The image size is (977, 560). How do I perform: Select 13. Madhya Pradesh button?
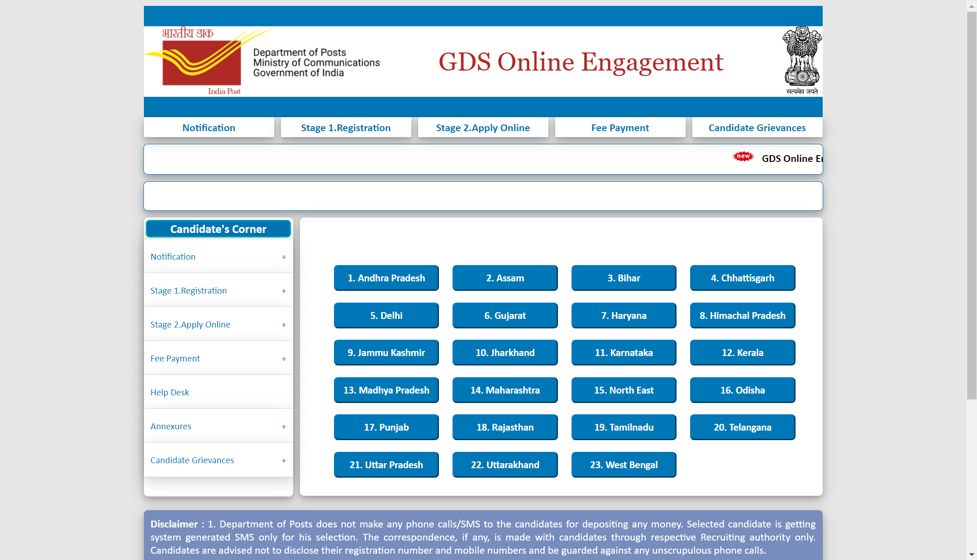click(386, 390)
